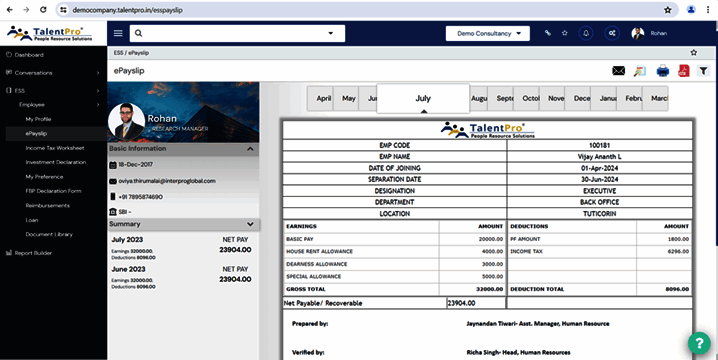
Task: Print the ePayslip with printer icon
Action: coord(662,71)
